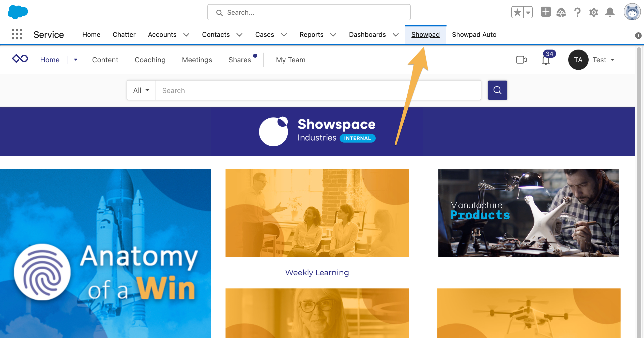The height and width of the screenshot is (338, 644).
Task: Open the Showpad video recording icon
Action: tap(522, 60)
